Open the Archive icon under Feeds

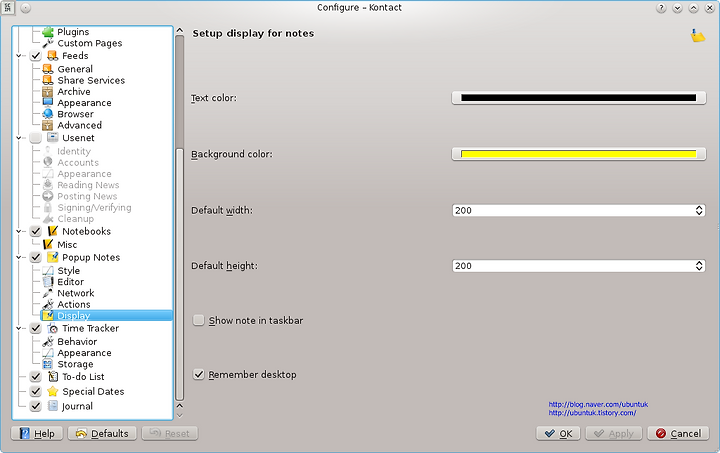click(48, 91)
